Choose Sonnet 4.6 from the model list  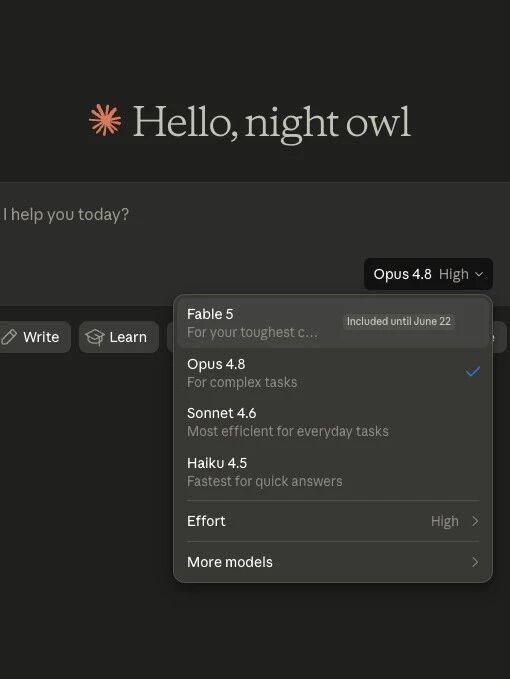pos(332,422)
